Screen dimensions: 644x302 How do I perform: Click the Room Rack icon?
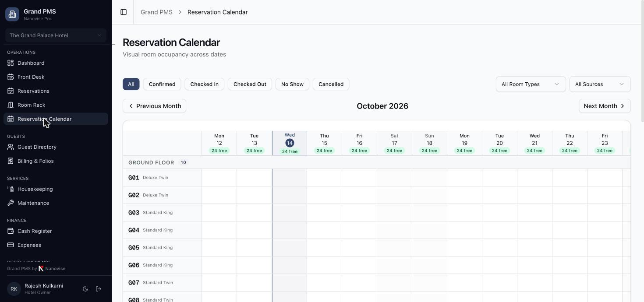pyautogui.click(x=11, y=105)
